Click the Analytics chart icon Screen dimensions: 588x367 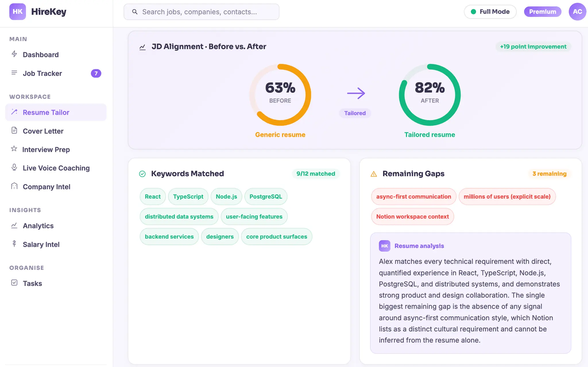pos(14,225)
